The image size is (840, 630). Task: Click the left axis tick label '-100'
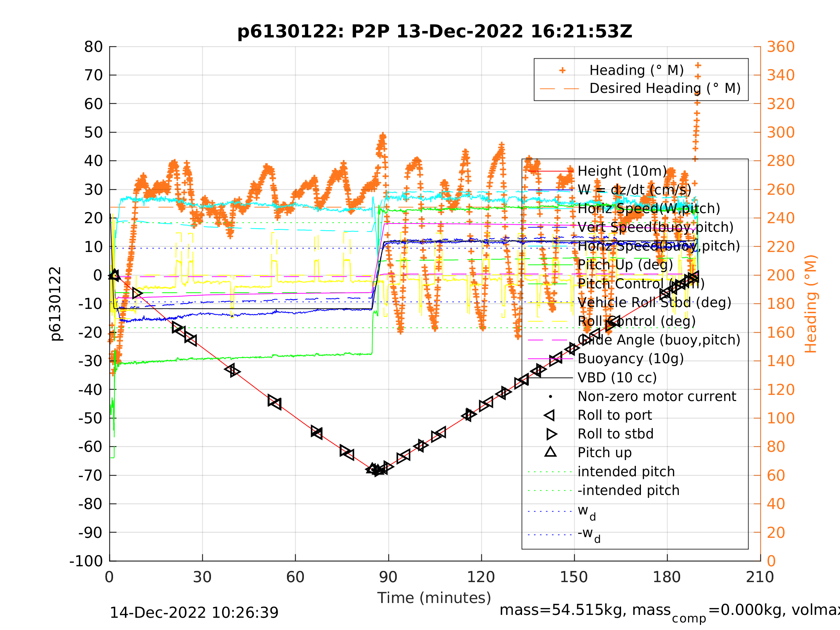86,561
